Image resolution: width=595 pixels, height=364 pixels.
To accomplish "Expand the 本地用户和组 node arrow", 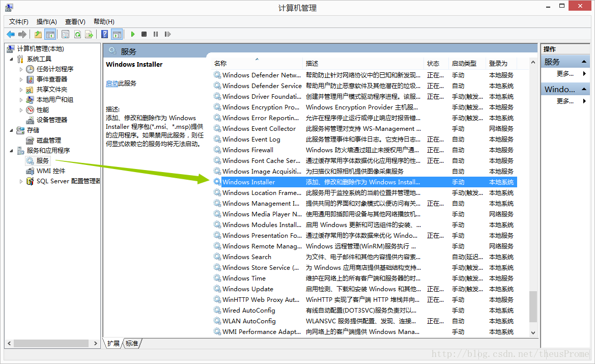I will coord(21,99).
